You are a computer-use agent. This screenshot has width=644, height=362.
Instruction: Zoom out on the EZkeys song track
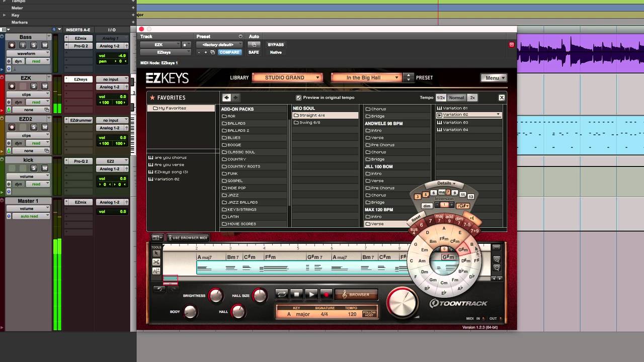point(497,268)
